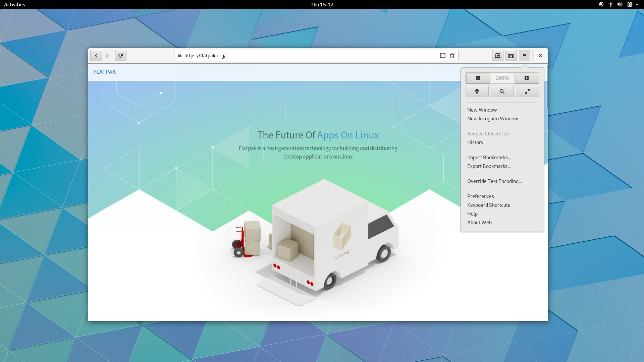
Task: Click the back navigation arrow
Action: [x=96, y=55]
